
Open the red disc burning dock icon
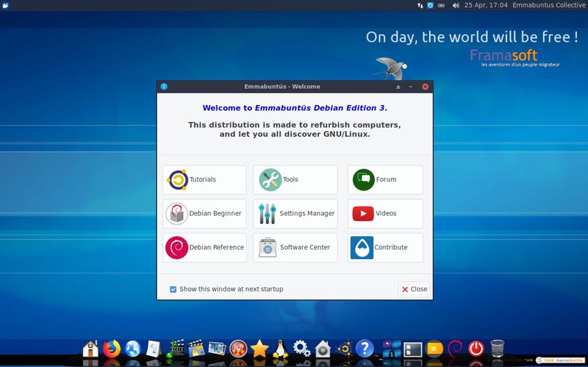coord(238,348)
